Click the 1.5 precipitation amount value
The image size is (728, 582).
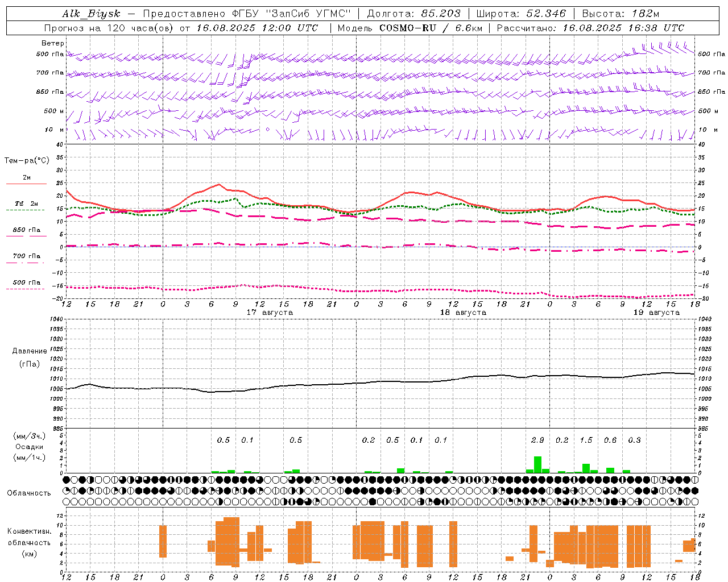pyautogui.click(x=586, y=440)
